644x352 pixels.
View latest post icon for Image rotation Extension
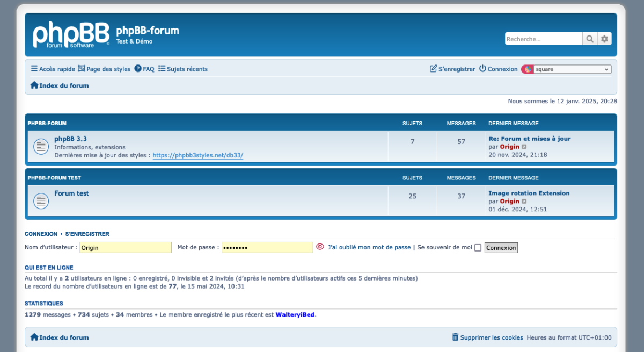click(x=524, y=202)
